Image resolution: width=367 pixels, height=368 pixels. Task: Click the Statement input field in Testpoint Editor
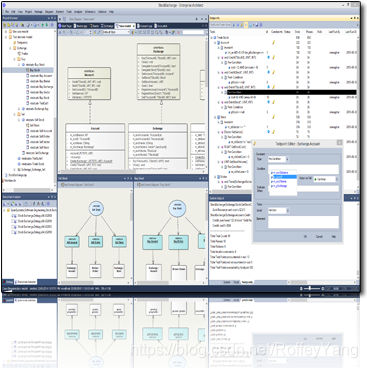point(303,222)
